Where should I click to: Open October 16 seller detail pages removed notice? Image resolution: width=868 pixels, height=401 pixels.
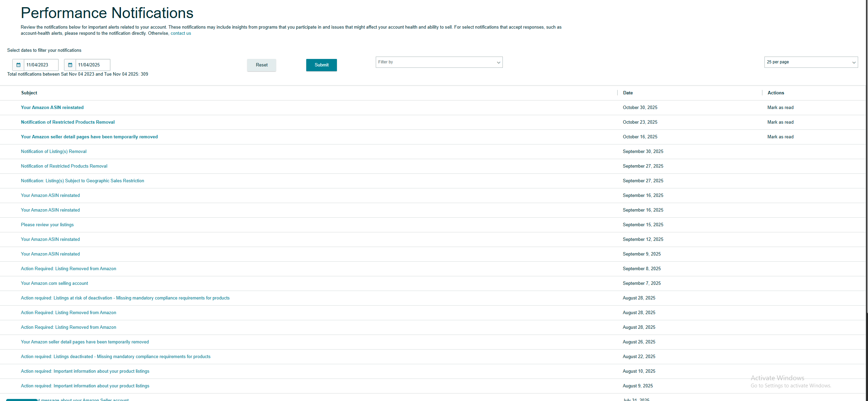89,137
